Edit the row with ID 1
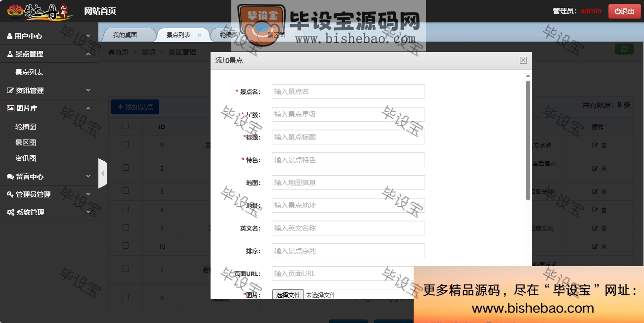 click(595, 228)
